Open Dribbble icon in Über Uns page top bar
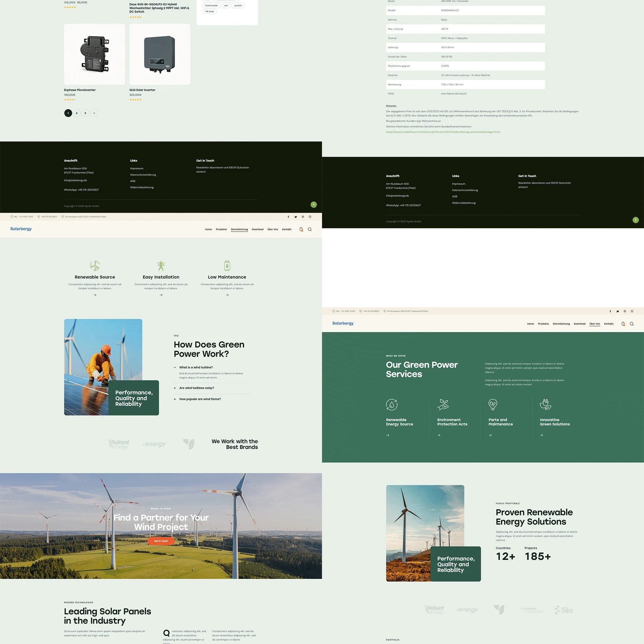Image resolution: width=644 pixels, height=644 pixels. [625, 311]
